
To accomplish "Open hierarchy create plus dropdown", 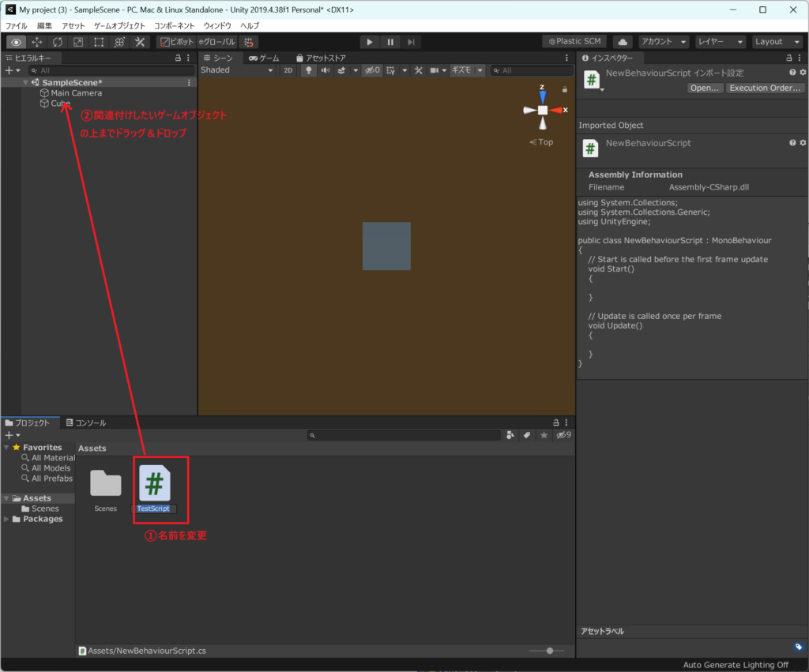I will (x=13, y=70).
